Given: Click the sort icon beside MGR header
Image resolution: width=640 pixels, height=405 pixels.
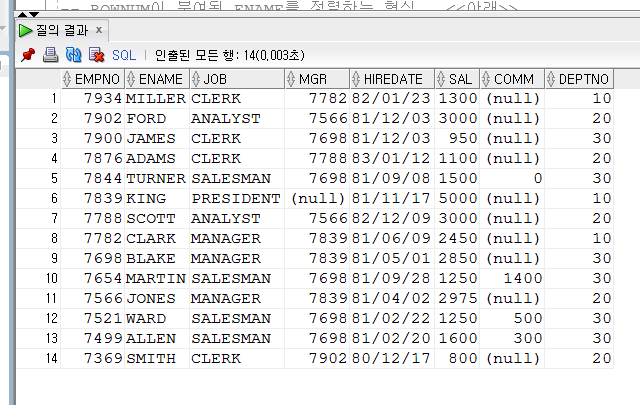Looking at the screenshot, I should click(291, 79).
